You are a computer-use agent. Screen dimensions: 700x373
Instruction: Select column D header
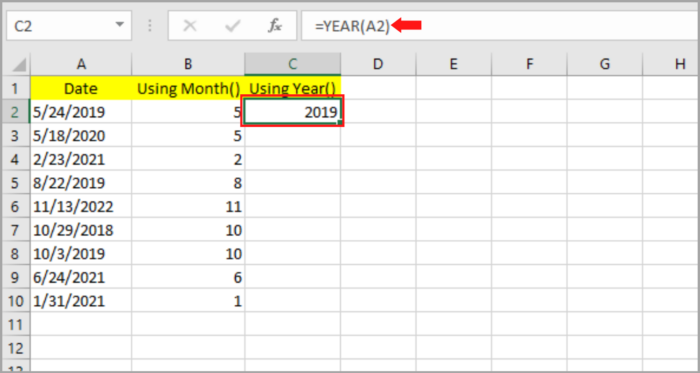coord(378,64)
